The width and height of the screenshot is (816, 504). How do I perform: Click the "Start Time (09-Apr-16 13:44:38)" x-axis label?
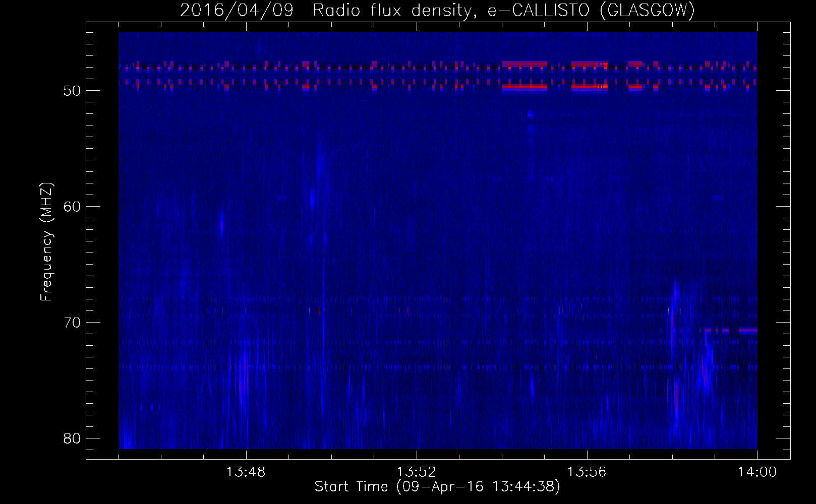[x=437, y=487]
